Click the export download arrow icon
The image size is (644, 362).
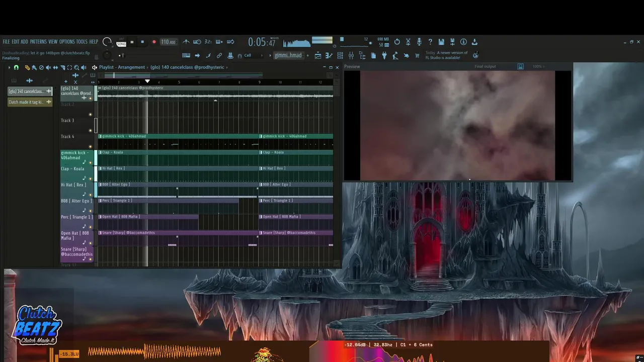474,42
